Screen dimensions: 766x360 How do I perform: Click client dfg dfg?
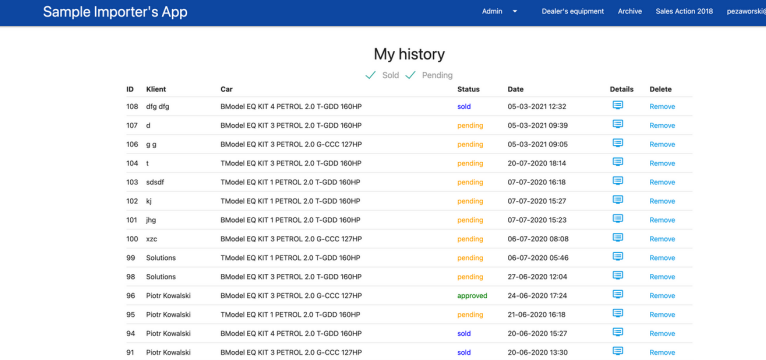coord(158,106)
